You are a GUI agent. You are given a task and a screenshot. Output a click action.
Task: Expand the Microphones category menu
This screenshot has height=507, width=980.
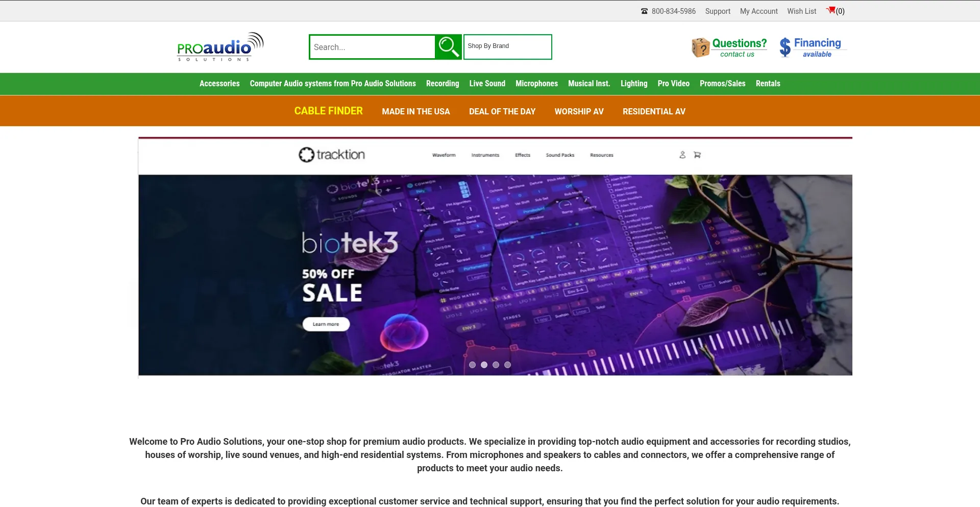point(536,84)
